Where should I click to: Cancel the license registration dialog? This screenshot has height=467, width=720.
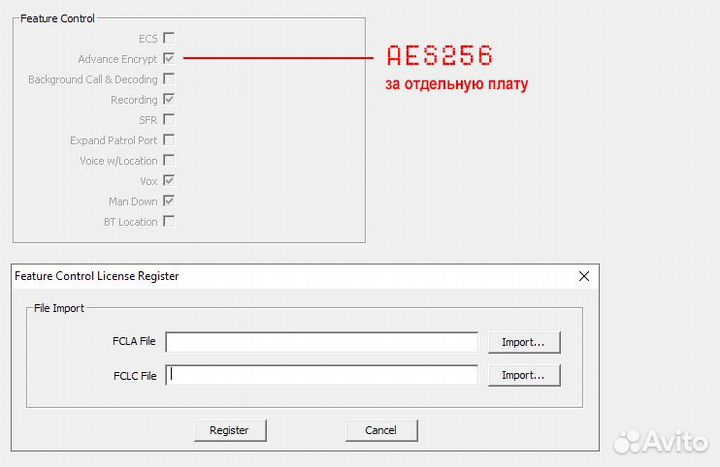point(381,430)
